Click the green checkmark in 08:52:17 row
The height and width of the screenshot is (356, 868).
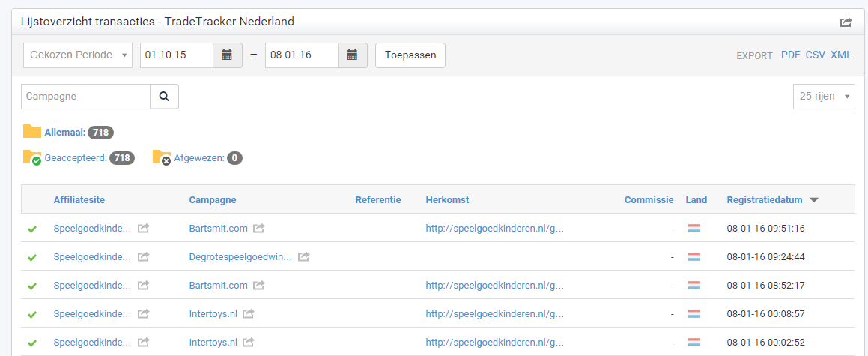click(x=32, y=286)
